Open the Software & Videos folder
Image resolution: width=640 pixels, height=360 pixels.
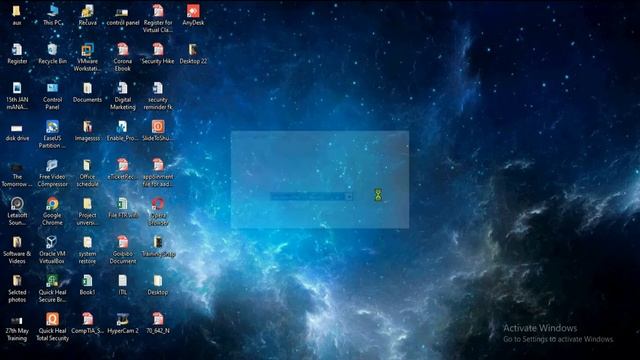click(x=17, y=249)
